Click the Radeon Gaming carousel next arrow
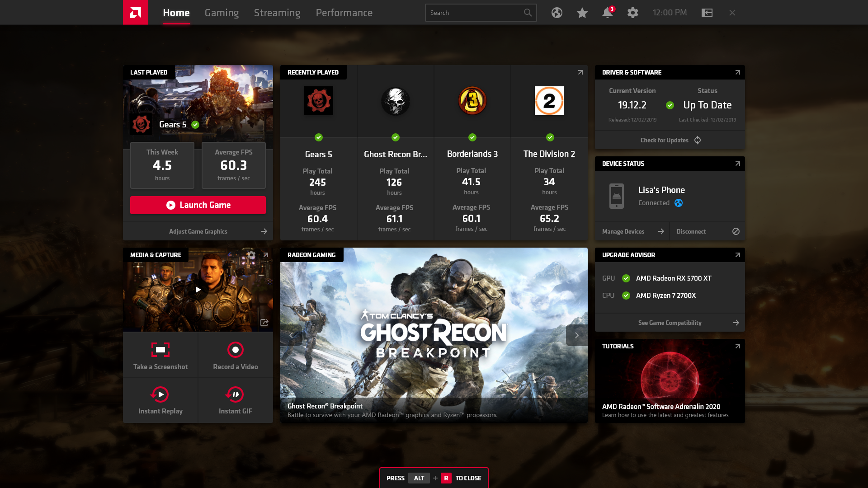 576,335
